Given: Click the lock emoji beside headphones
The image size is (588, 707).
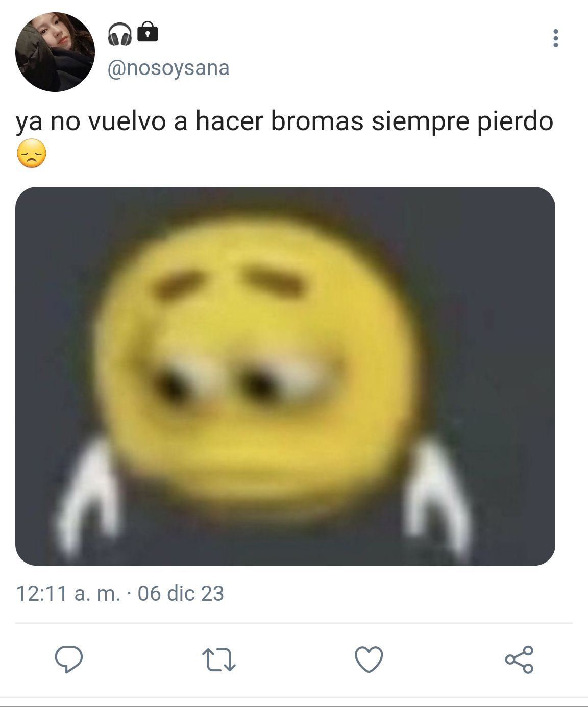Looking at the screenshot, I should pyautogui.click(x=148, y=32).
